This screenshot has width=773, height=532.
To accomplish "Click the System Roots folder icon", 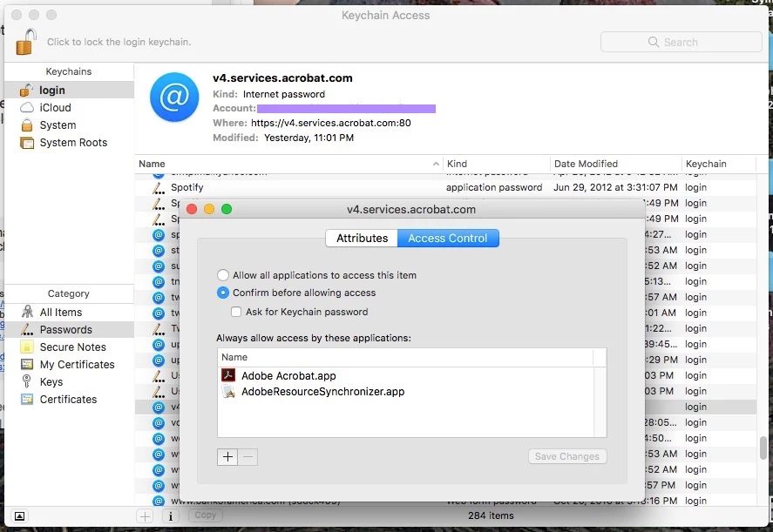I will click(x=27, y=142).
